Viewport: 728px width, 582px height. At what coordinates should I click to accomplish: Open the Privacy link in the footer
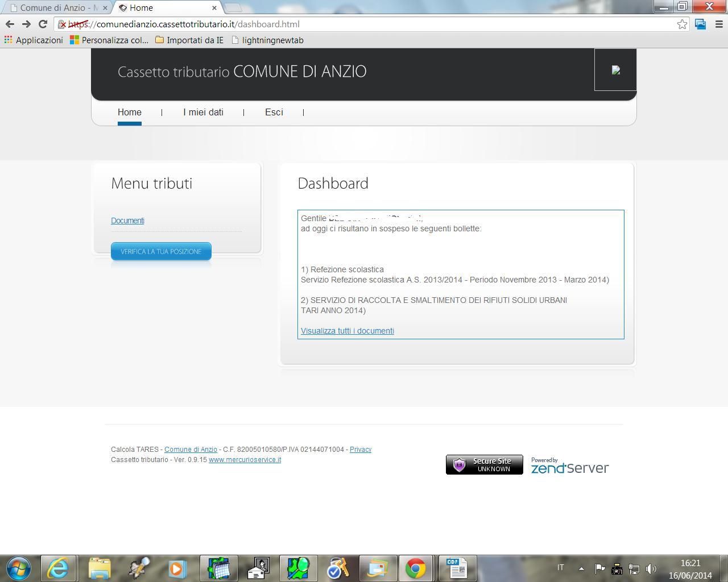(360, 450)
